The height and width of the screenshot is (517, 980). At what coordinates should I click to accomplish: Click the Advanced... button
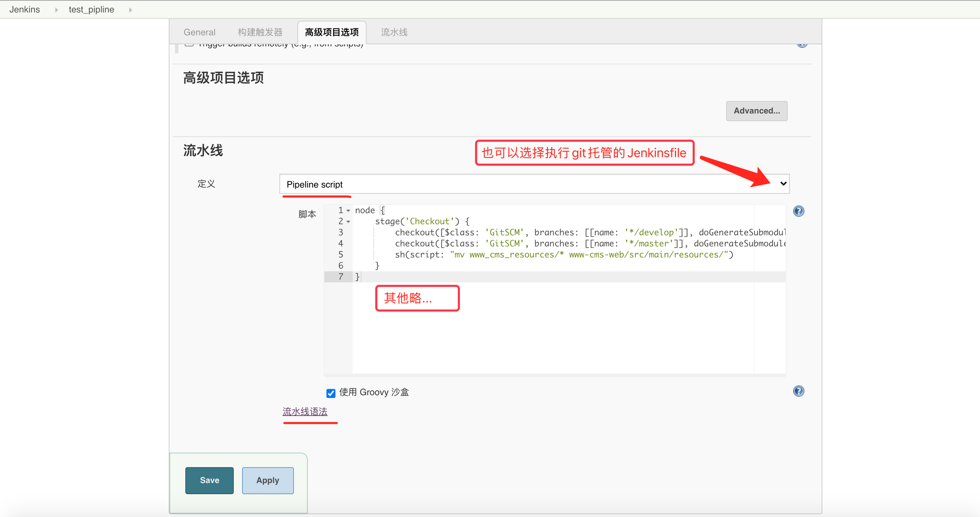756,111
